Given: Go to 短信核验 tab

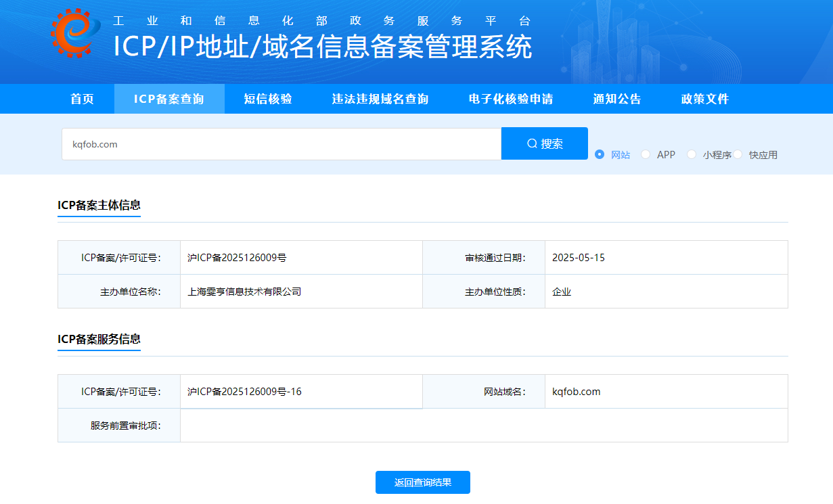Looking at the screenshot, I should pyautogui.click(x=268, y=99).
